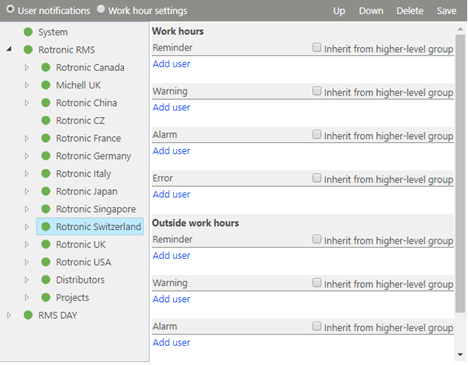This screenshot has width=468, height=365.
Task: Add user under Work hours Warning
Action: (171, 107)
